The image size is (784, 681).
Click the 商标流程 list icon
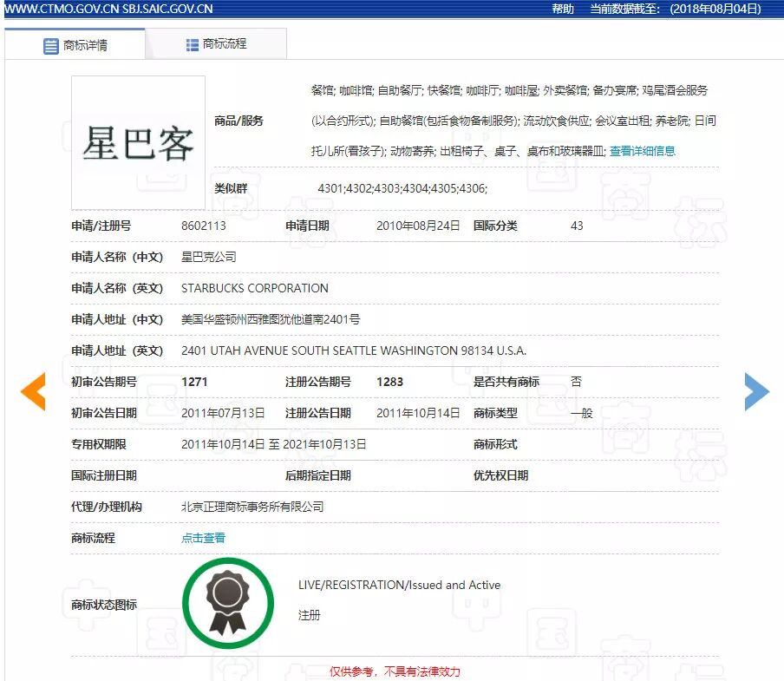pos(192,45)
